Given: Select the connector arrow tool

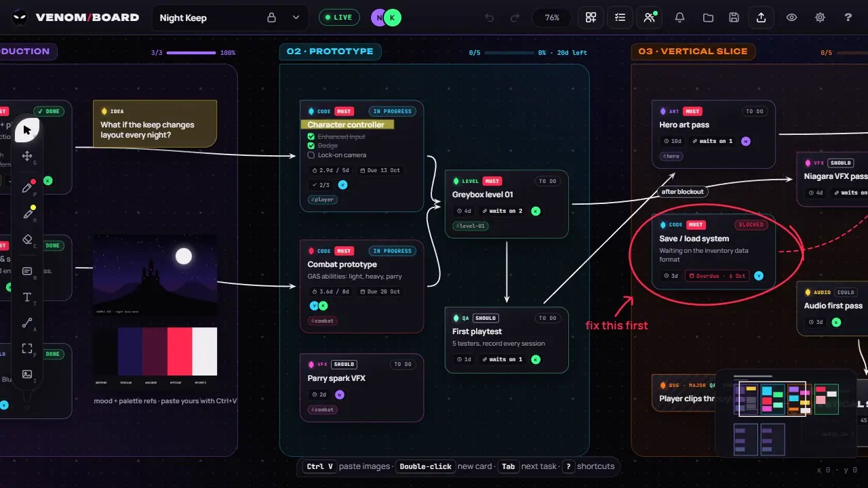Looking at the screenshot, I should (27, 323).
